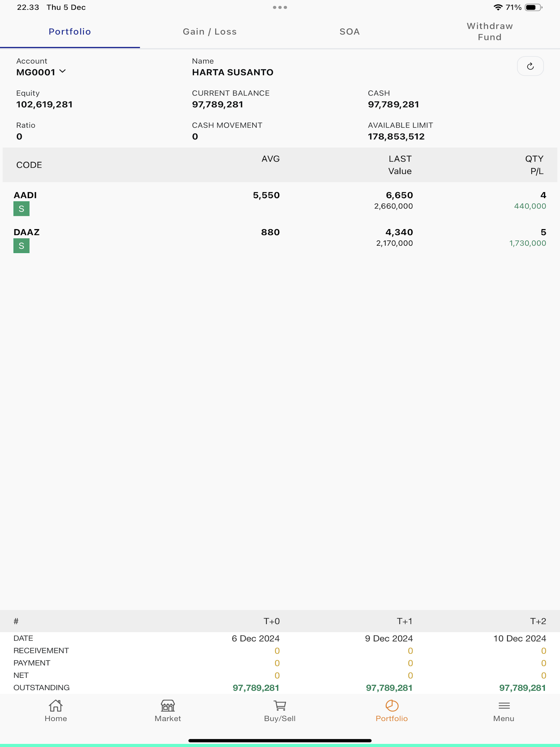Tap the refresh portfolio icon
This screenshot has width=560, height=747.
530,66
